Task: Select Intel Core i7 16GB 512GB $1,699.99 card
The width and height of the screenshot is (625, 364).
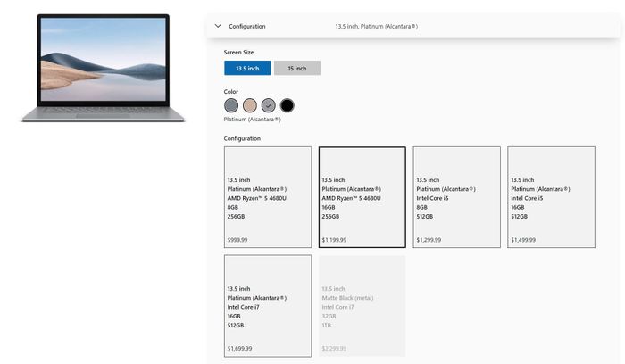Action: coord(268,306)
